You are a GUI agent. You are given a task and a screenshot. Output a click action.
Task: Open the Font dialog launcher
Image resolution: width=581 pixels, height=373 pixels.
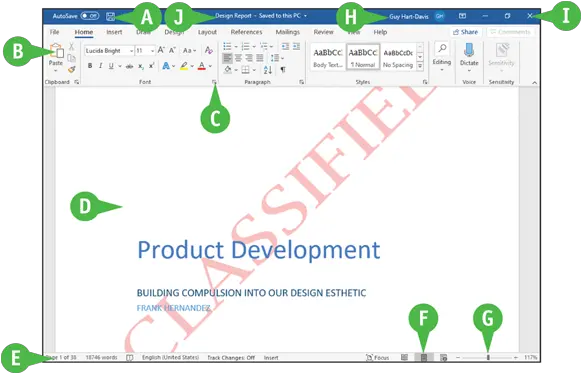click(x=215, y=82)
